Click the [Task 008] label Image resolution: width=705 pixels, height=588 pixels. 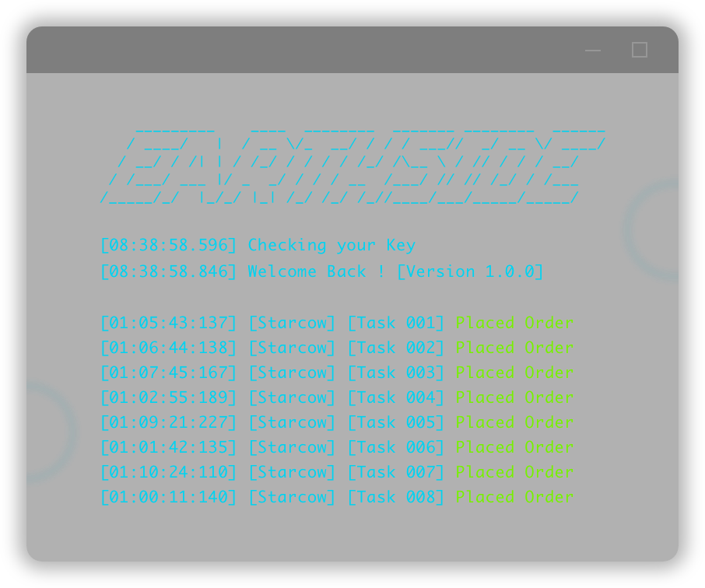click(396, 497)
